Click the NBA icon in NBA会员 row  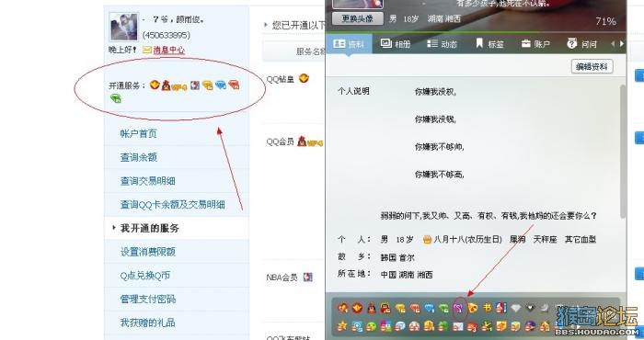(x=307, y=278)
